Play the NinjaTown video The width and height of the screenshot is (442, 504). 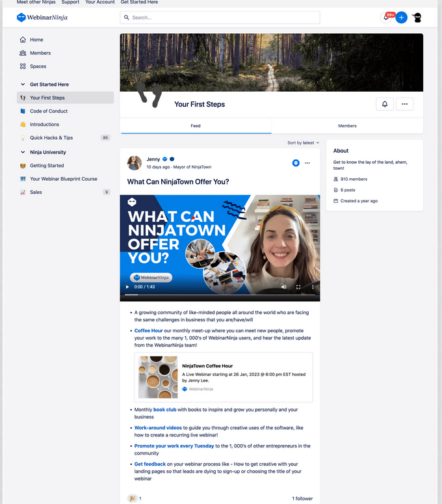click(x=127, y=287)
